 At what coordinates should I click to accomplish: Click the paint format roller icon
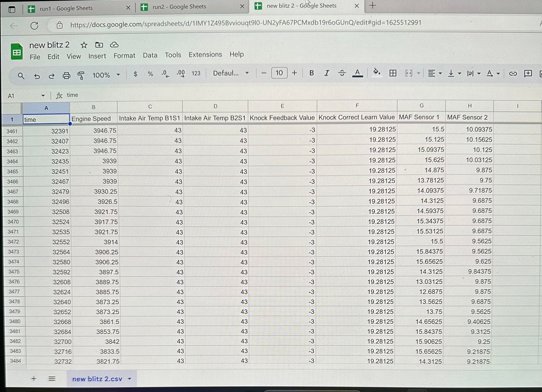tap(81, 75)
